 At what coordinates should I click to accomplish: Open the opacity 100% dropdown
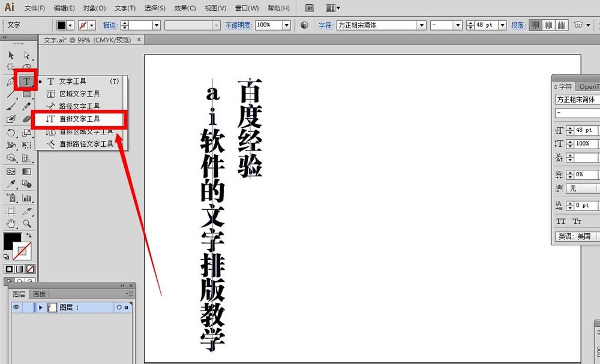pos(287,25)
